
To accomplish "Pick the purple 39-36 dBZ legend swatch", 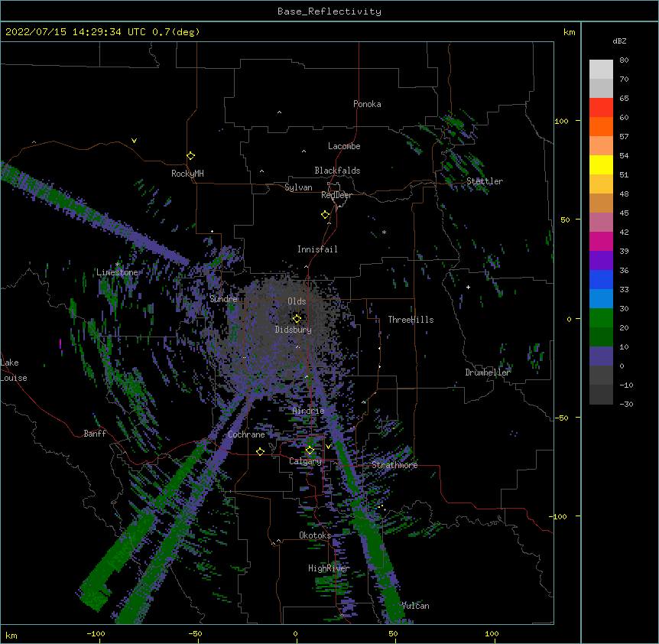I will (601, 261).
